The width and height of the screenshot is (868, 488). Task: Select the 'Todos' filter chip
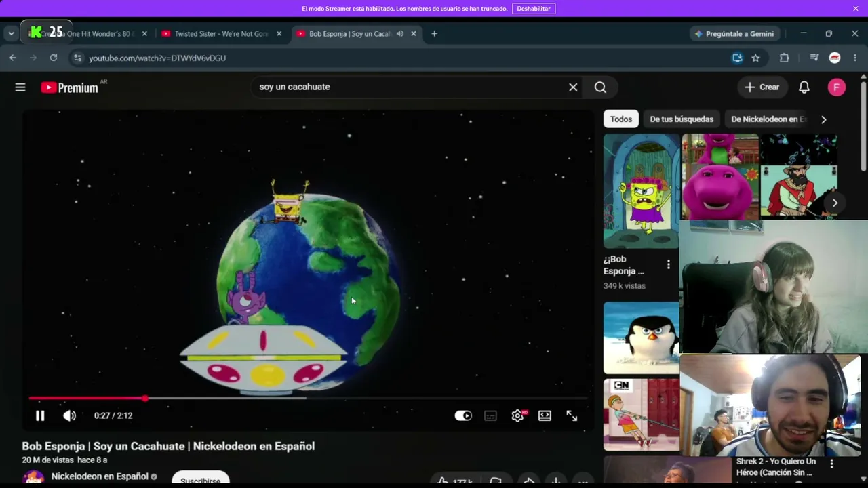(x=620, y=119)
